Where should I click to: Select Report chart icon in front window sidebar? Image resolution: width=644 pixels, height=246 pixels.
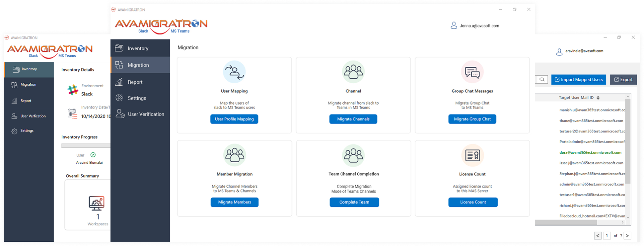(x=119, y=82)
